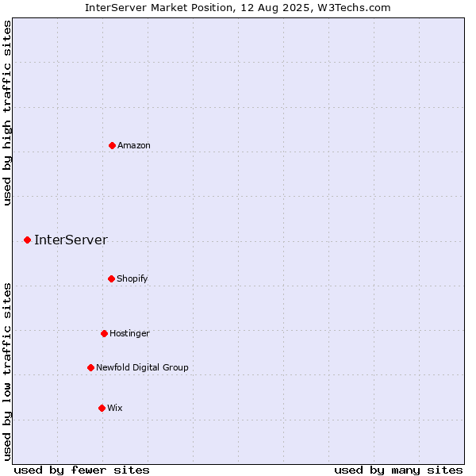Click the 'used by many sites' axis label
Viewport: 476px width, 476px height.
398,470
